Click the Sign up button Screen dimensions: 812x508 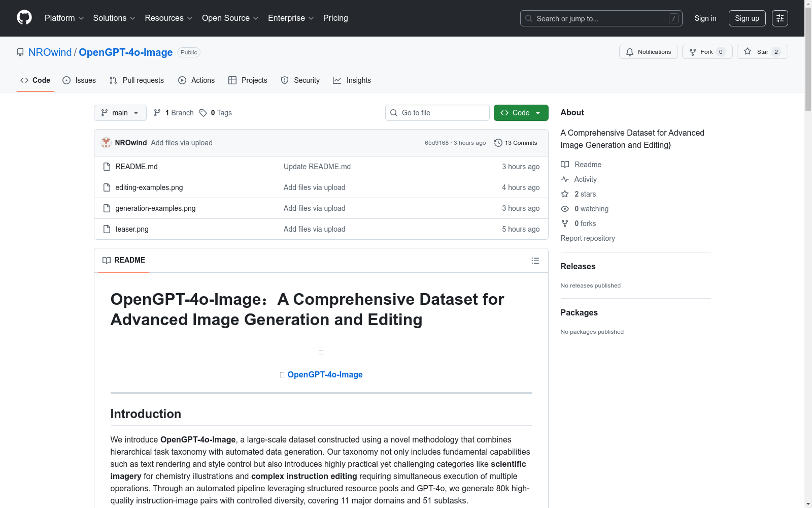[x=747, y=18]
